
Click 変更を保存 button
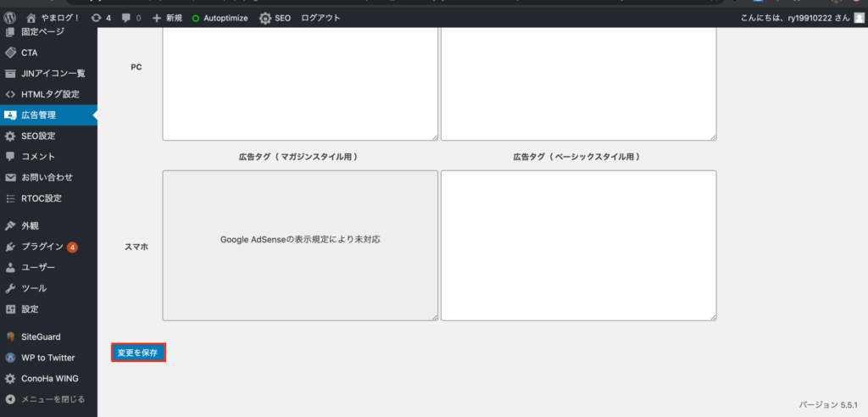pos(138,353)
